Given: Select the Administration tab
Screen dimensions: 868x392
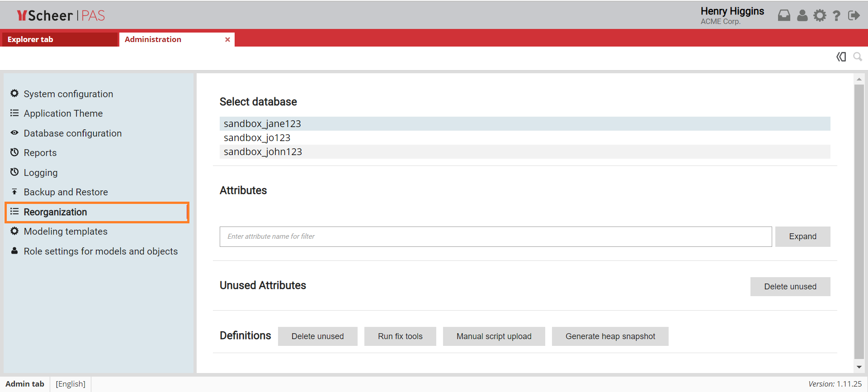Looking at the screenshot, I should pyautogui.click(x=153, y=39).
